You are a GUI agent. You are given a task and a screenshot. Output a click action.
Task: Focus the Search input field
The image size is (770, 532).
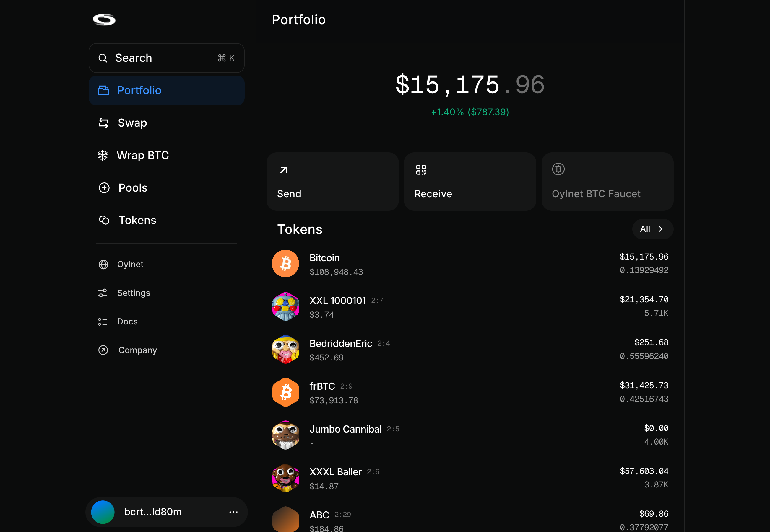166,58
